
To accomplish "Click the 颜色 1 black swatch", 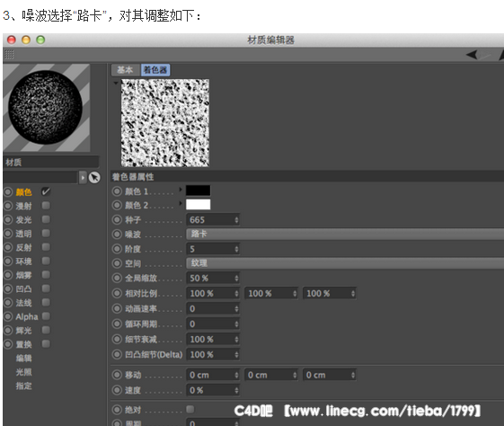I will point(198,191).
